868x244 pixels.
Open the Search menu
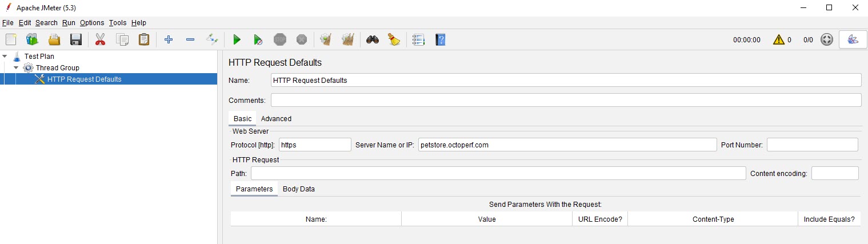[46, 23]
